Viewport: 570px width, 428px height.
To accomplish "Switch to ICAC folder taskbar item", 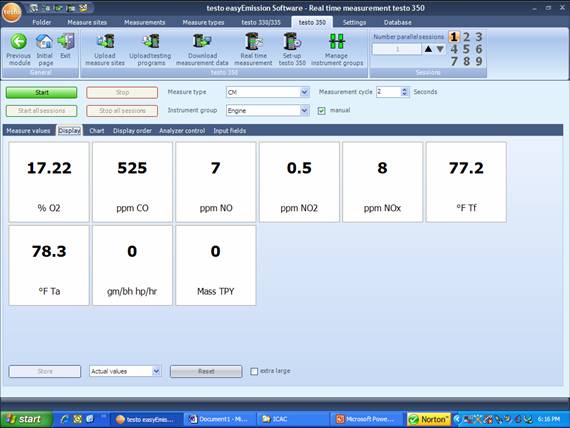I will [x=292, y=419].
